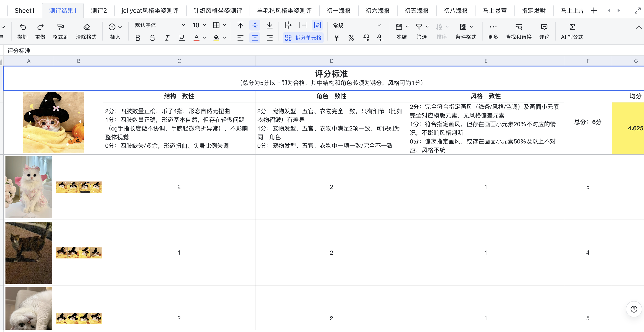Open the 默认字体 font family dropdown
644x332 pixels.
pos(183,25)
